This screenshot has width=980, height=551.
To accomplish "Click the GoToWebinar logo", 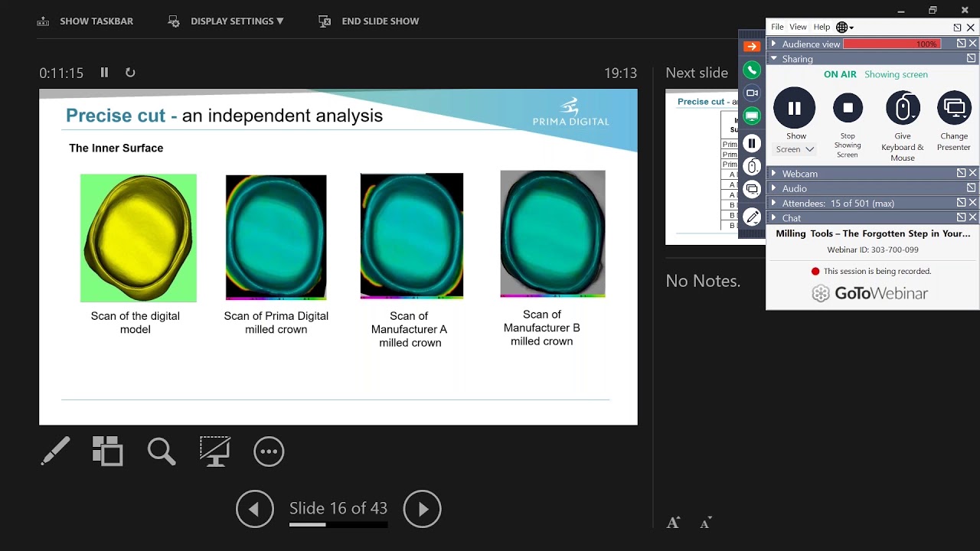I will (x=870, y=293).
